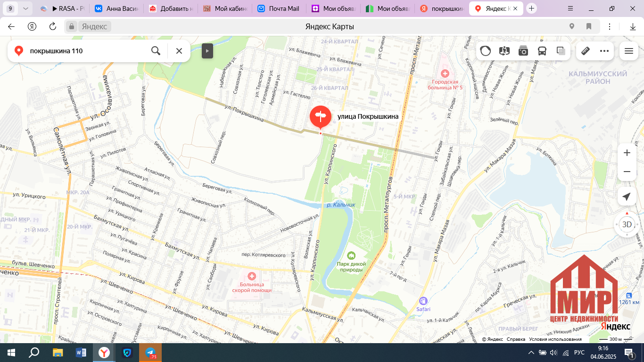Reload the page
644x362 pixels.
[x=53, y=26]
